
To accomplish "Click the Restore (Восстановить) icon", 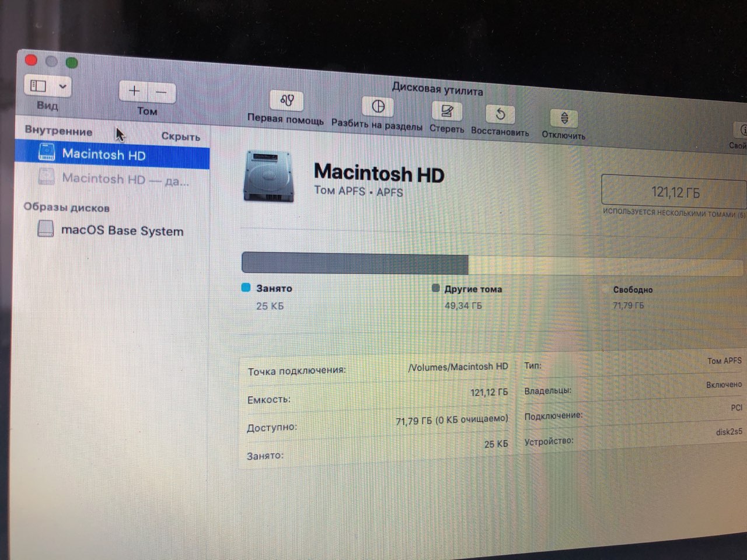I will (x=500, y=114).
